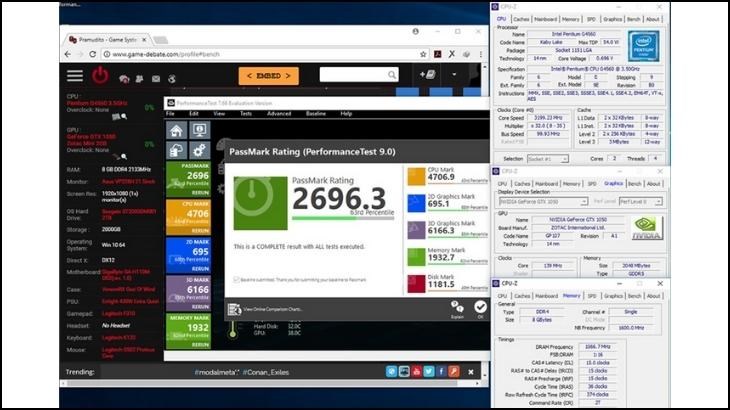
Task: Click View Online Comparison Charts link
Action: pos(277,310)
